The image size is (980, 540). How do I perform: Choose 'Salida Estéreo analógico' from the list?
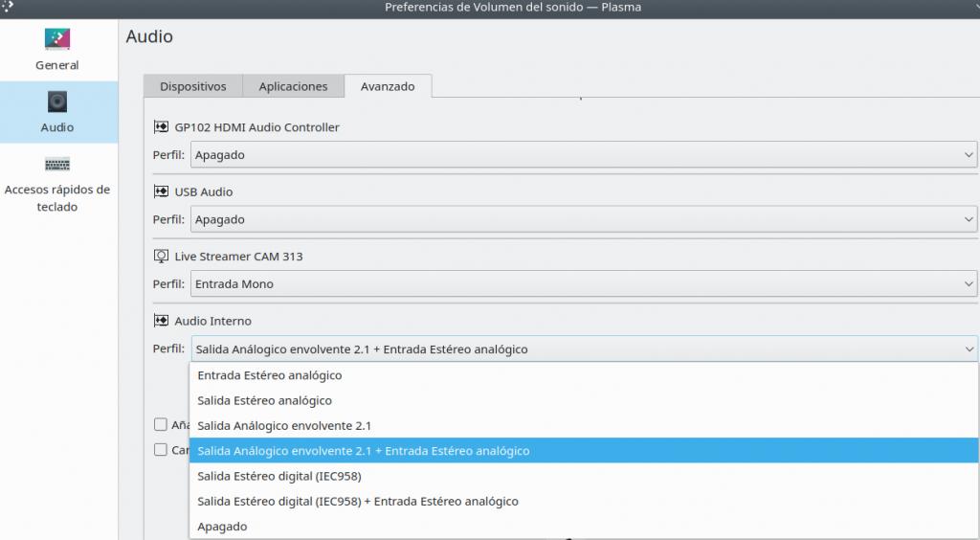click(265, 400)
